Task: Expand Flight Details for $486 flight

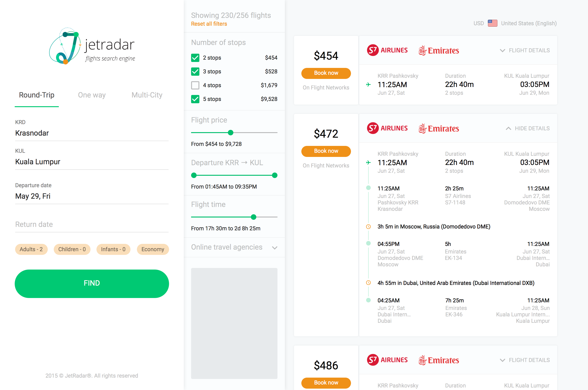Action: (525, 360)
